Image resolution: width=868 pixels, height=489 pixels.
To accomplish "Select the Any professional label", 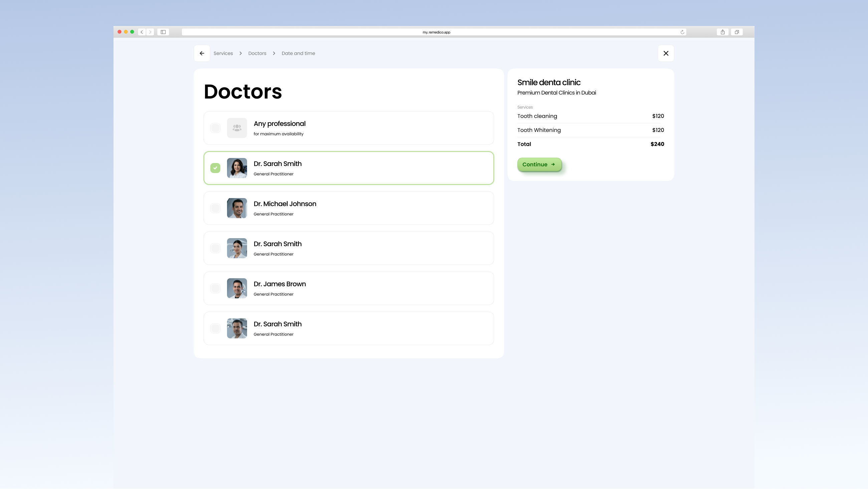I will pos(279,124).
